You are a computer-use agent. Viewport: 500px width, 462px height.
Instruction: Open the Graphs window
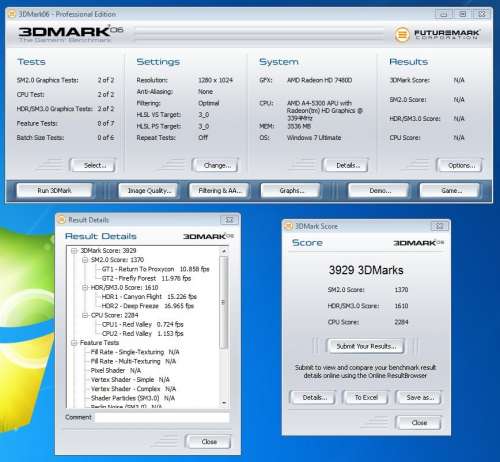point(291,191)
